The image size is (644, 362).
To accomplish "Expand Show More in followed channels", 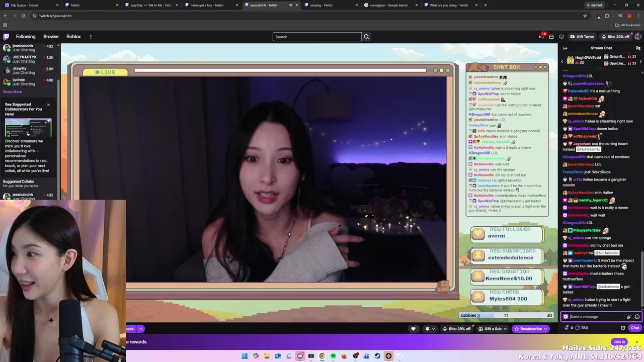I will tap(12, 92).
